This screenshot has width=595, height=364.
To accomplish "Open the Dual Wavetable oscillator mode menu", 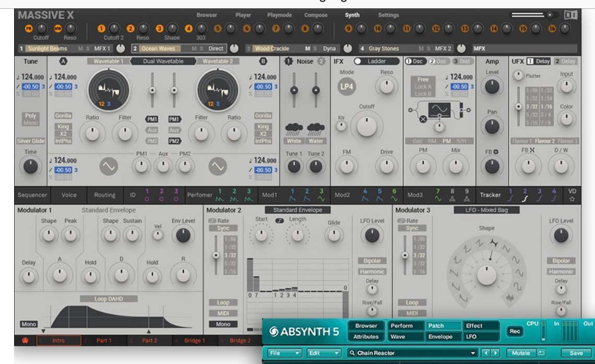I will coord(163,61).
